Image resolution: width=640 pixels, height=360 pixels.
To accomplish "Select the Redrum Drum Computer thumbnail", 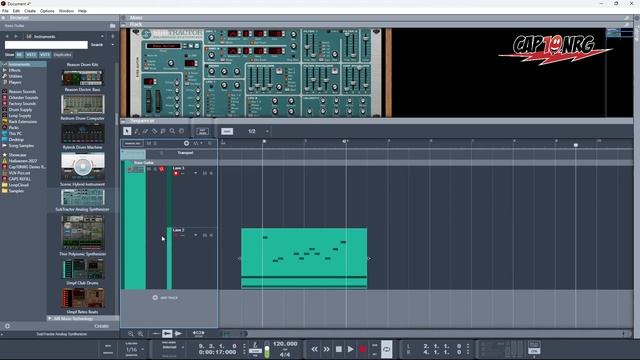I will tap(83, 104).
